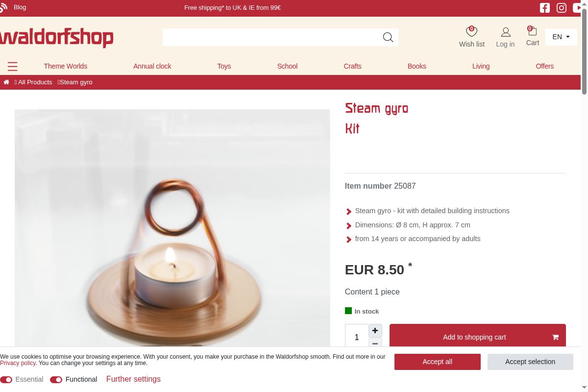Decrease quantity with the minus button
The image size is (588, 392).
point(375,343)
